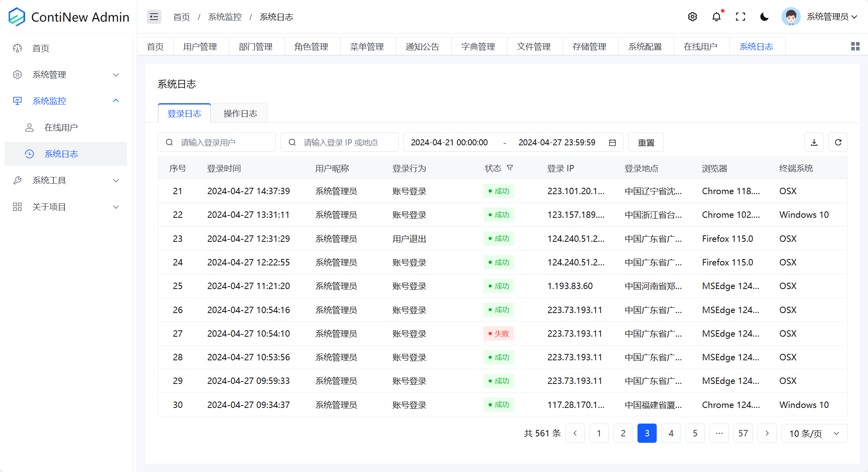Expand the 系统工具 sidebar menu
Image resolution: width=868 pixels, height=472 pixels.
[49, 180]
